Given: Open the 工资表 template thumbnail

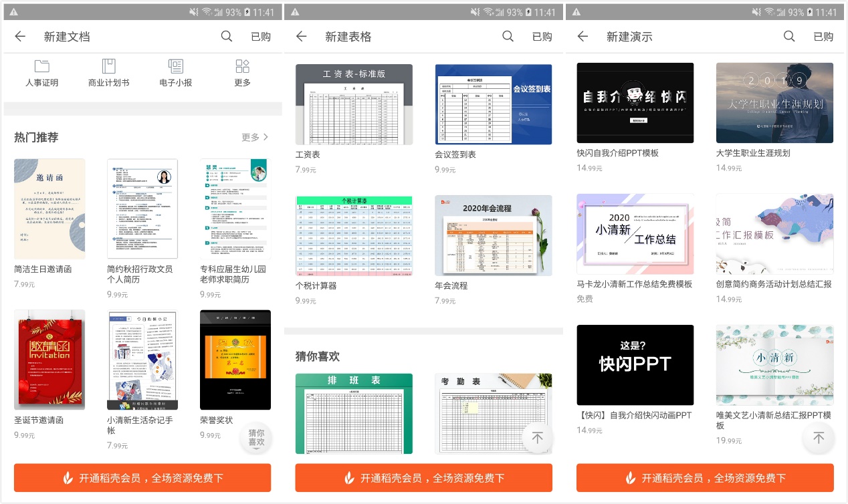Looking at the screenshot, I should (x=354, y=104).
